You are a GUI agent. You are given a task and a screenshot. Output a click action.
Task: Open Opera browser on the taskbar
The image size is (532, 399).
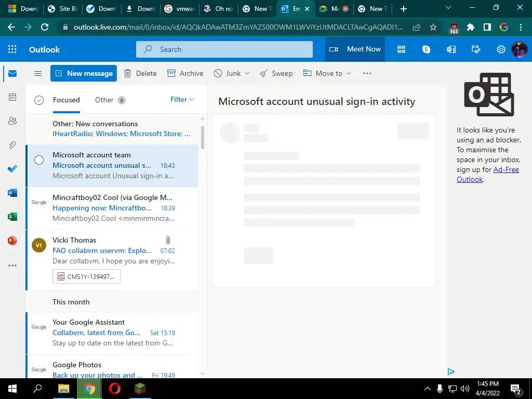(x=115, y=389)
